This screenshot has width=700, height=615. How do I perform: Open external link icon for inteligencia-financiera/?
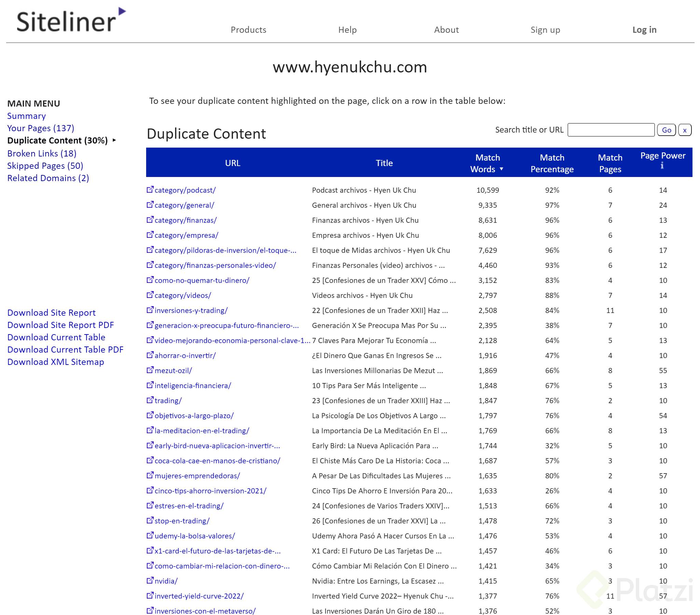coord(150,385)
